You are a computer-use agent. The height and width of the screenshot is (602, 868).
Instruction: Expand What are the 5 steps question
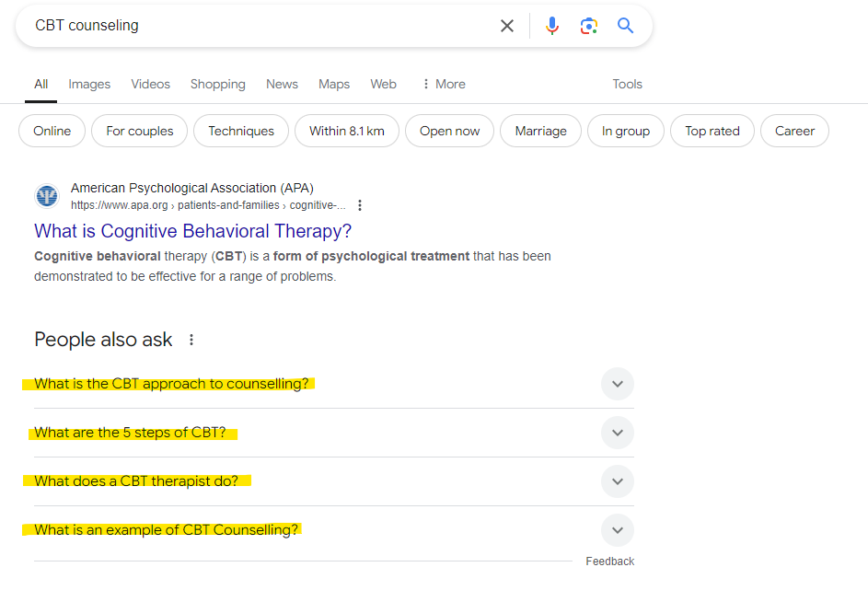click(x=618, y=433)
